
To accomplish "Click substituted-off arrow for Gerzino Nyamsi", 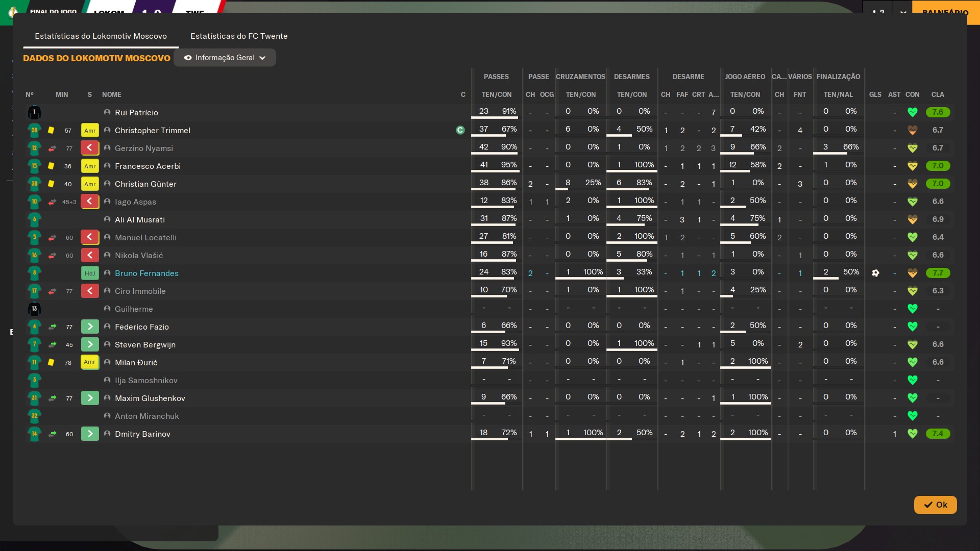I will click(x=52, y=148).
